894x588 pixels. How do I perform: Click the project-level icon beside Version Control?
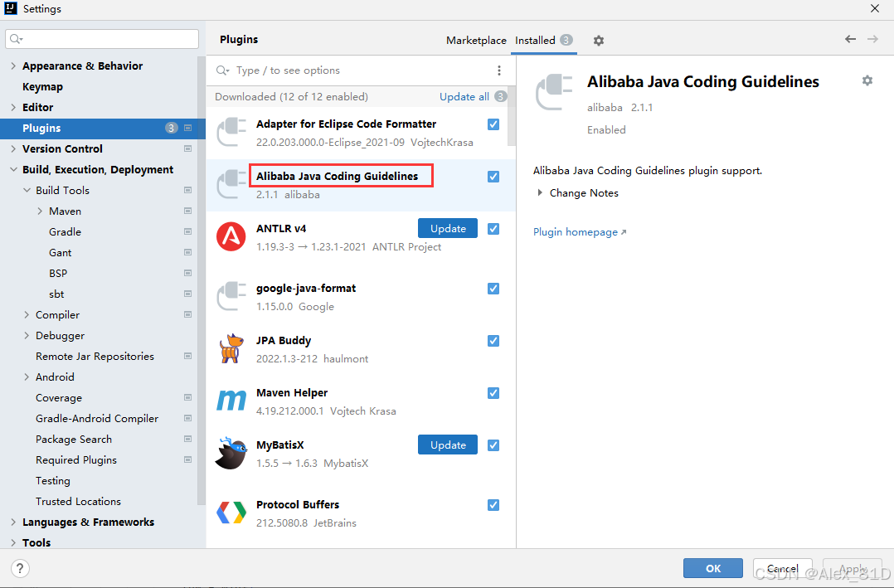(187, 148)
